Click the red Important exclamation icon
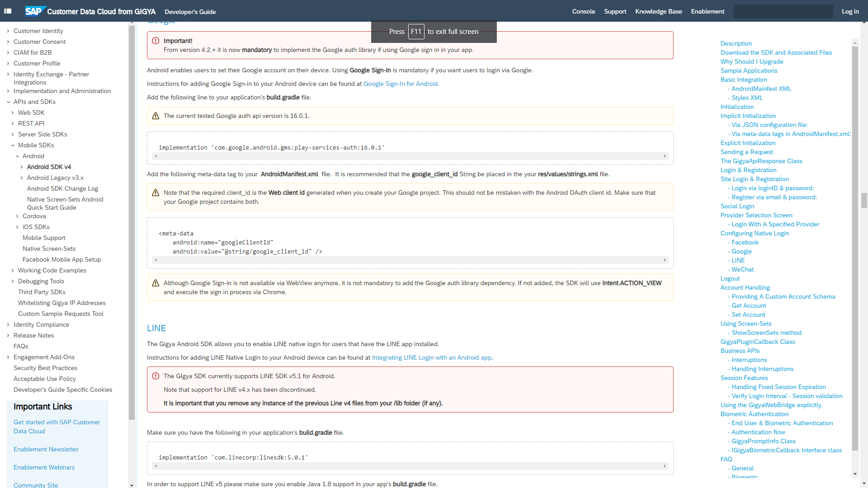Viewport: 868px width, 488px height. coord(156,40)
